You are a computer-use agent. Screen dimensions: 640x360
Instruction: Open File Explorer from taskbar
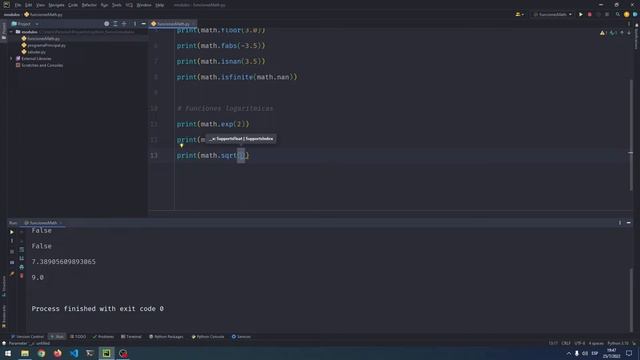[25, 353]
